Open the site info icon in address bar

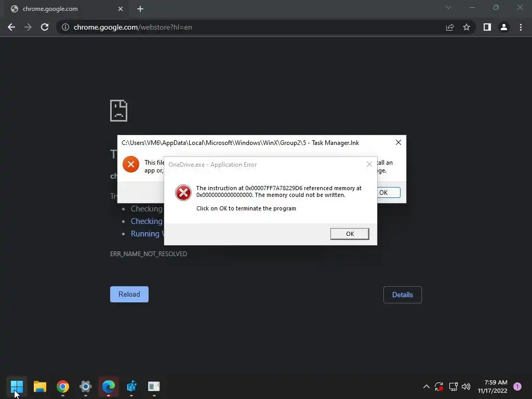[x=65, y=27]
